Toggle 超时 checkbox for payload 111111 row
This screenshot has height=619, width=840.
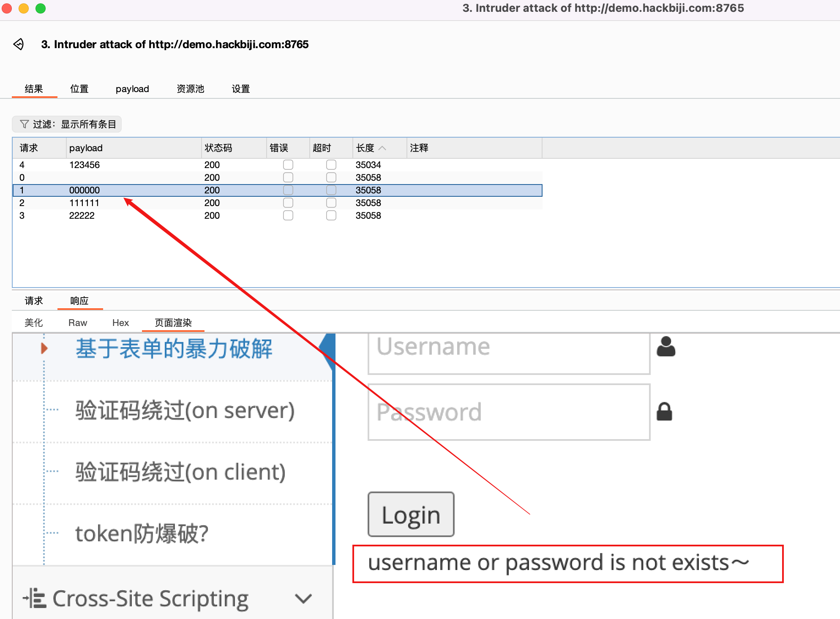[x=331, y=203]
